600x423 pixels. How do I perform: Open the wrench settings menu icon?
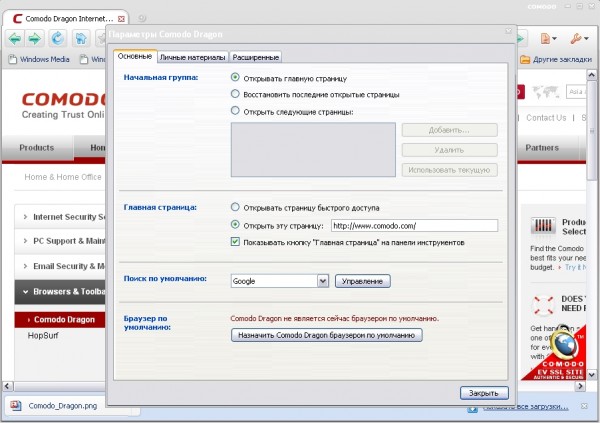[579, 38]
